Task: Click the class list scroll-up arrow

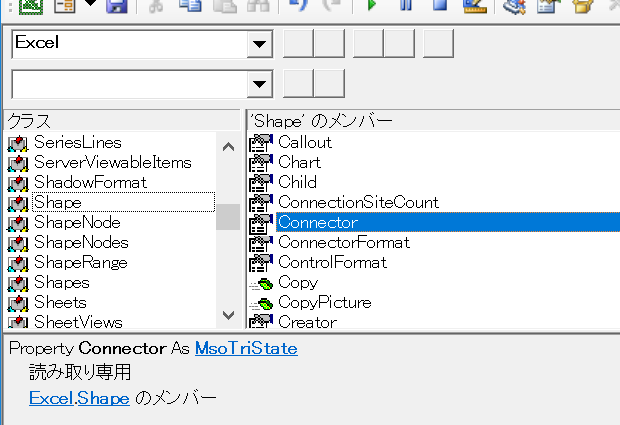Action: click(228, 147)
